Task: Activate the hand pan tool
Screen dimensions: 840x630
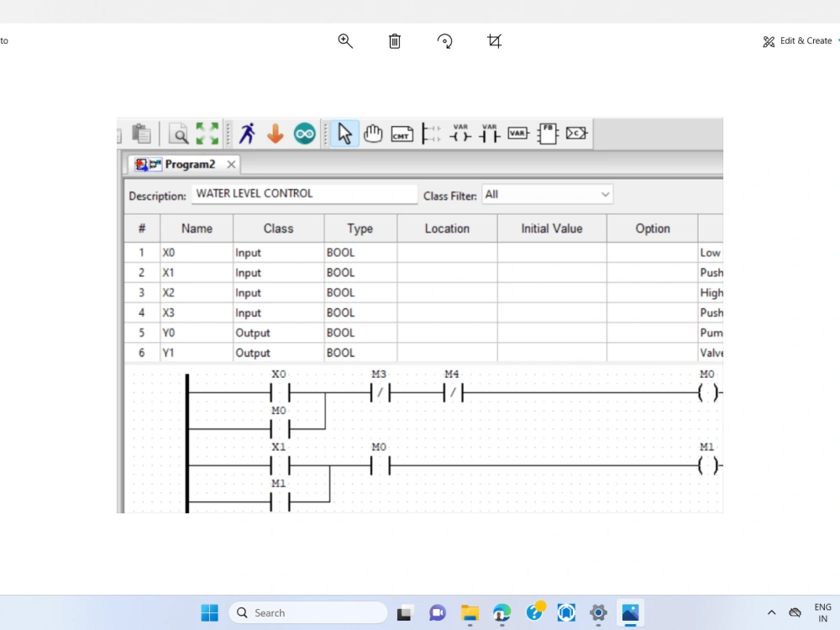Action: pyautogui.click(x=373, y=134)
